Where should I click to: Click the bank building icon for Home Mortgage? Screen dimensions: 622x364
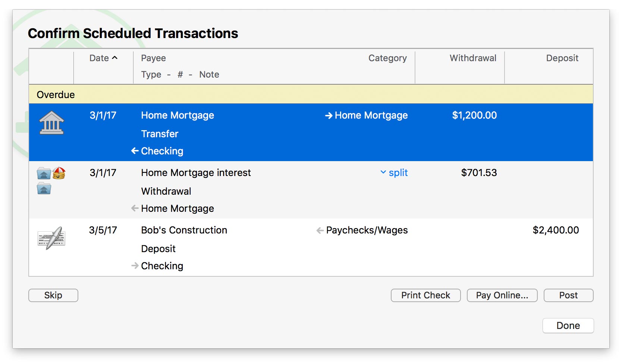coord(51,123)
